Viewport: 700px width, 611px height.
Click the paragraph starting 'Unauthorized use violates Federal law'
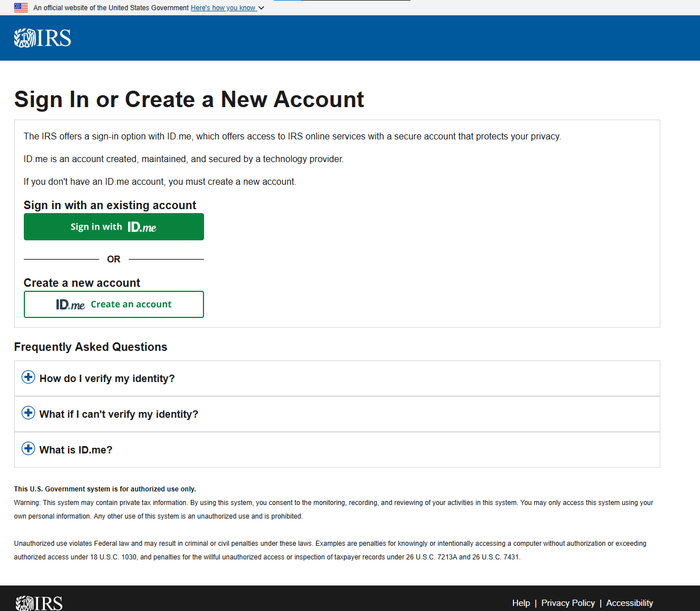coord(330,550)
